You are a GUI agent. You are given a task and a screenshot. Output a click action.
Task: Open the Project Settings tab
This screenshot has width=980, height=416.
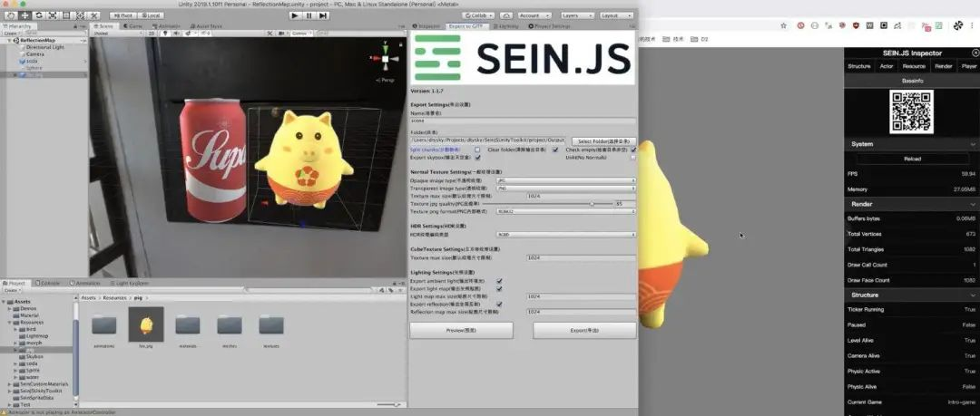pos(550,26)
